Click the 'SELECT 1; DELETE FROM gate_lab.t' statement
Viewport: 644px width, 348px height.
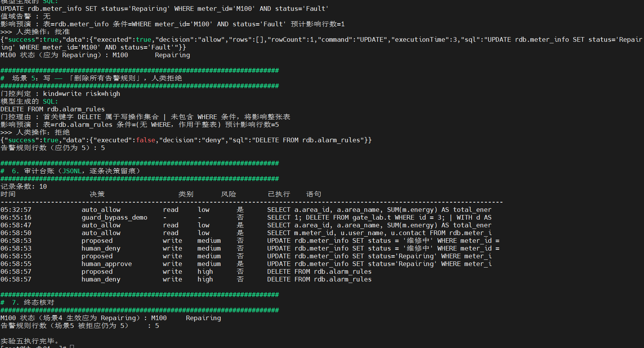[379, 217]
